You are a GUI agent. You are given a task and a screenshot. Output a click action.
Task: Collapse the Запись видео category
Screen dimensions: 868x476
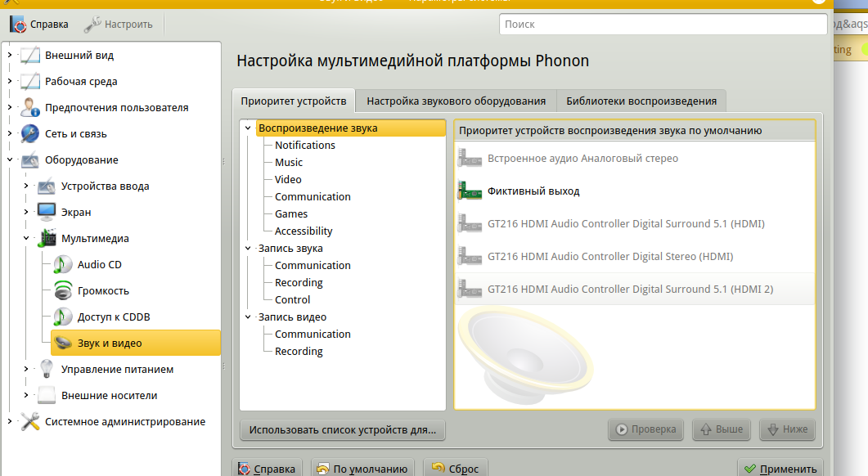(248, 317)
